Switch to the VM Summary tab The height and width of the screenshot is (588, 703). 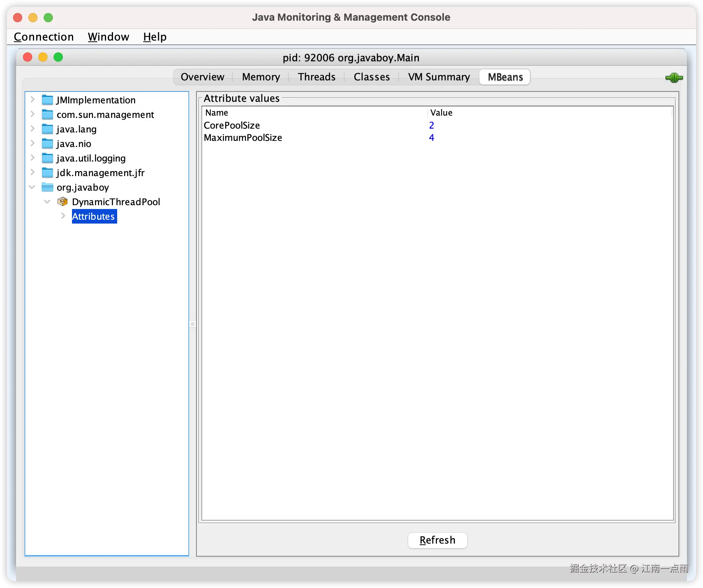coord(439,77)
